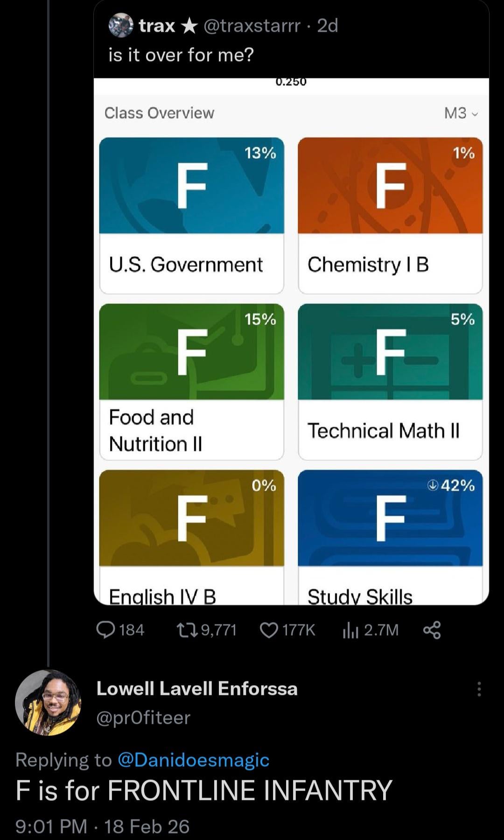Open Lowell Lavell Enforssa's profile picture
This screenshot has width=504, height=840.
[x=48, y=702]
